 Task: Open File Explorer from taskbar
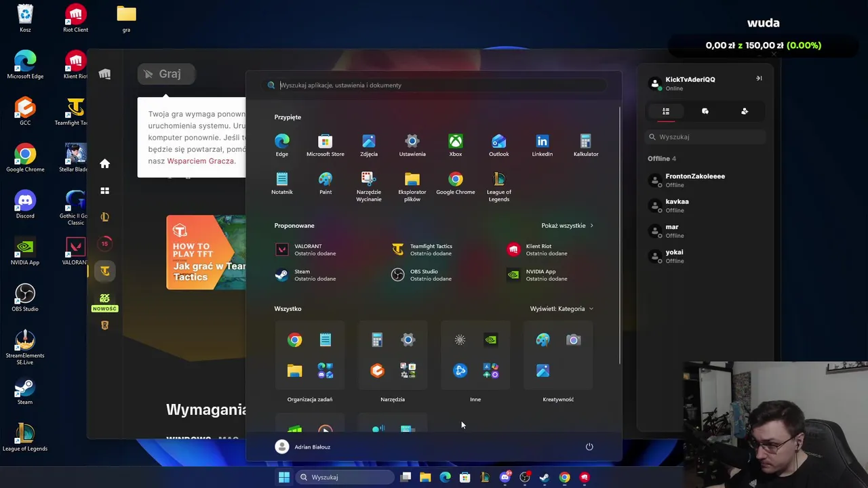425,477
